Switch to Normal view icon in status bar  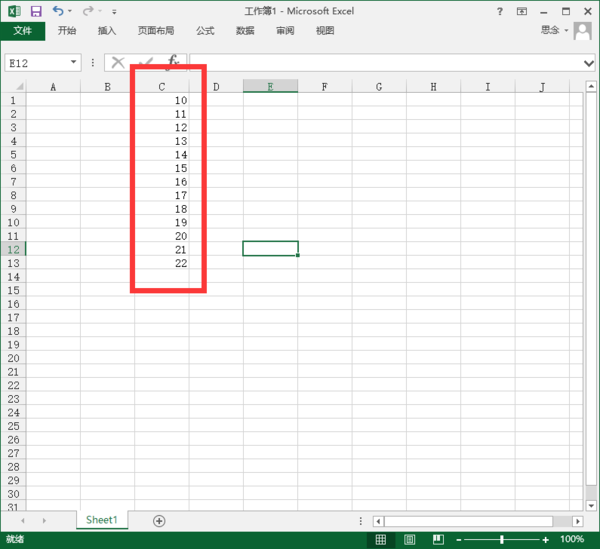[380, 540]
